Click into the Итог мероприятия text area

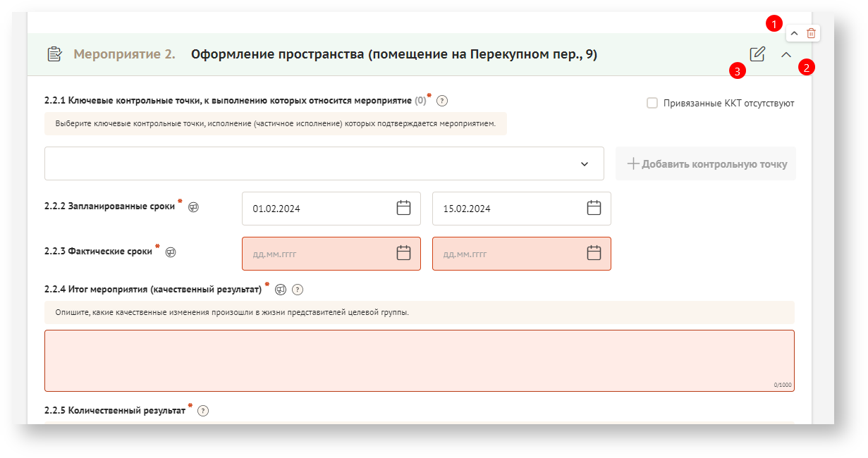click(x=419, y=360)
